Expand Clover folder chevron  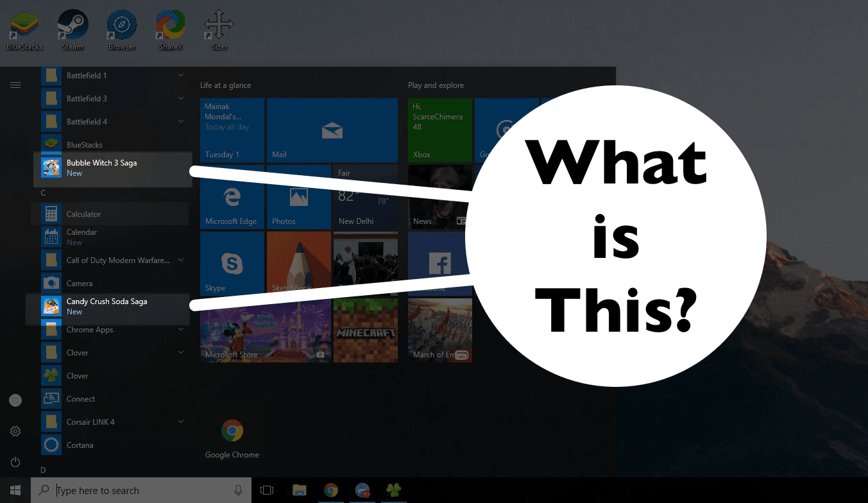[181, 353]
